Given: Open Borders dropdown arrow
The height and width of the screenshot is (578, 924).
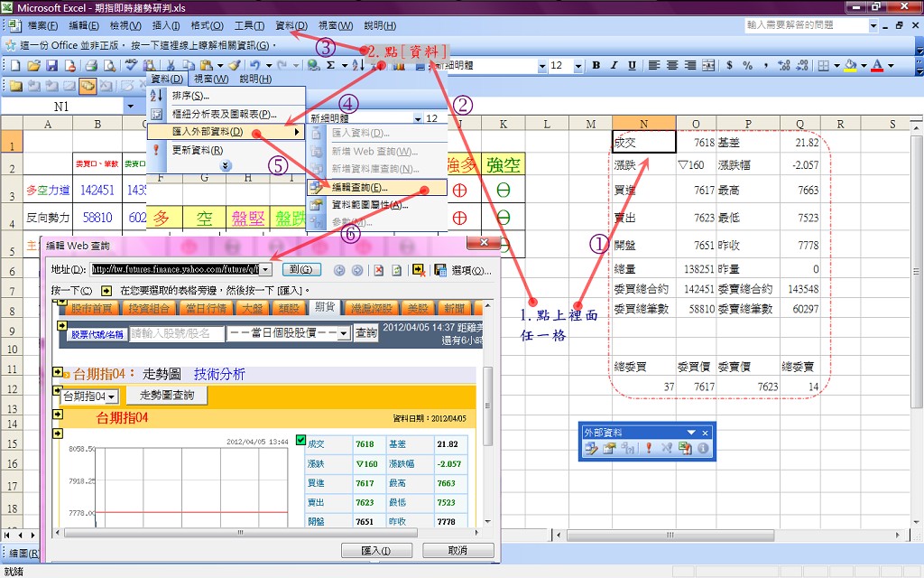Looking at the screenshot, I should [836, 65].
